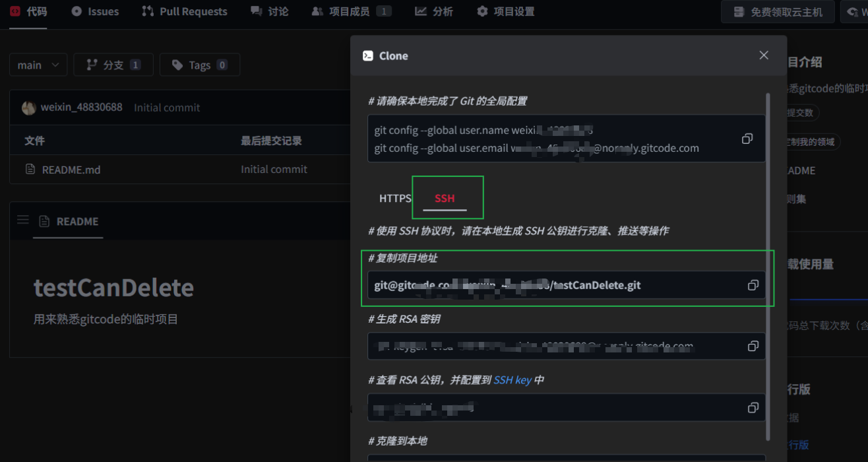Open the 代码 tab
Viewport: 868px width, 462px height.
point(28,11)
